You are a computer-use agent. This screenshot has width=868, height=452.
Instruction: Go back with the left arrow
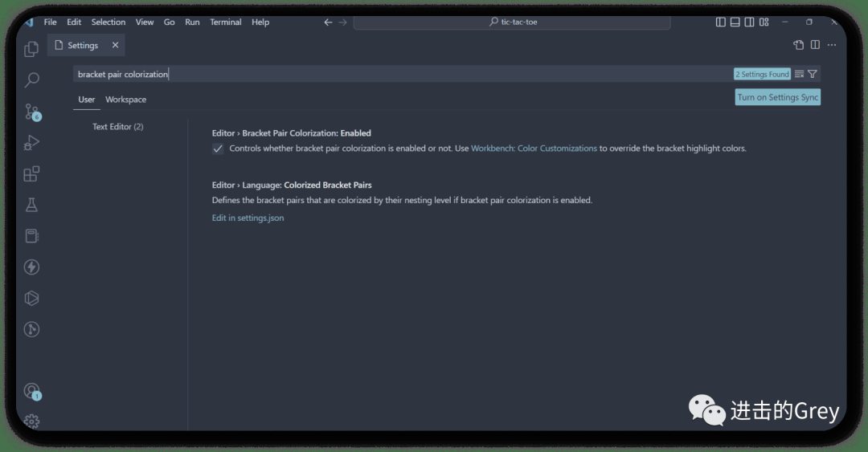[328, 22]
